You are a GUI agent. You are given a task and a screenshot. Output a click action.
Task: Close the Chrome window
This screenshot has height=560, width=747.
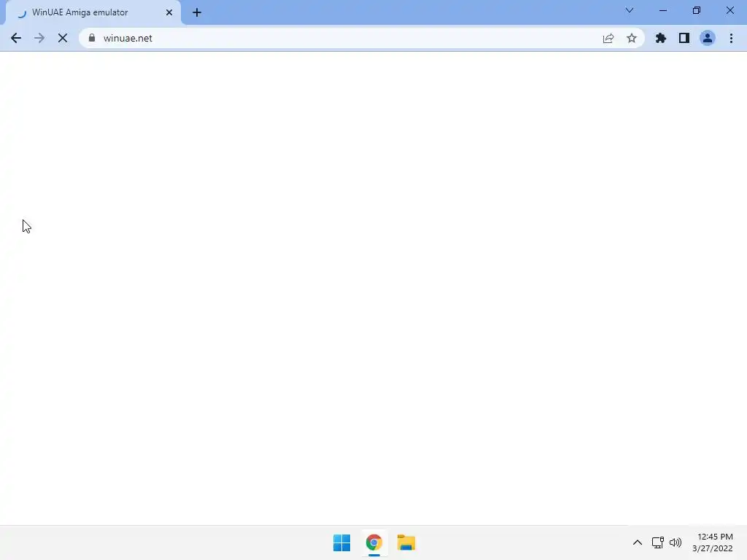point(729,10)
